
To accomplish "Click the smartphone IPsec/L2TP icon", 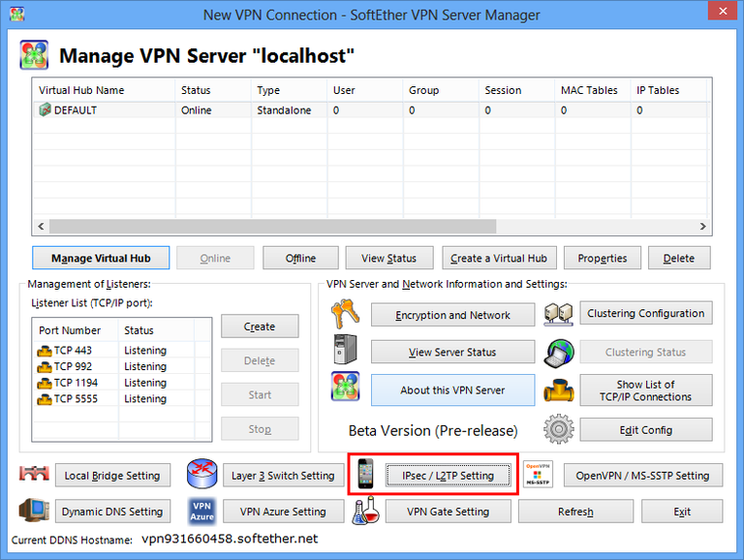I will click(365, 474).
